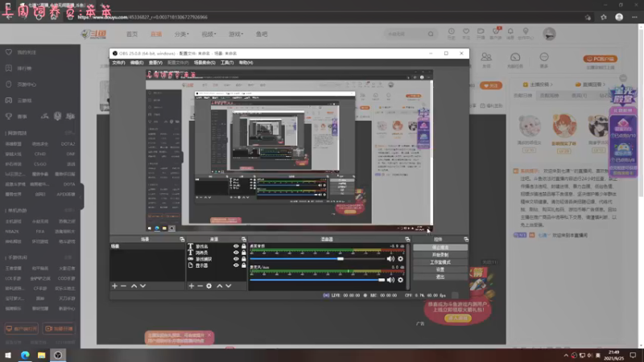Click 退出 button in OBS controls
Viewport: 644px width, 362px height.
pyautogui.click(x=440, y=277)
